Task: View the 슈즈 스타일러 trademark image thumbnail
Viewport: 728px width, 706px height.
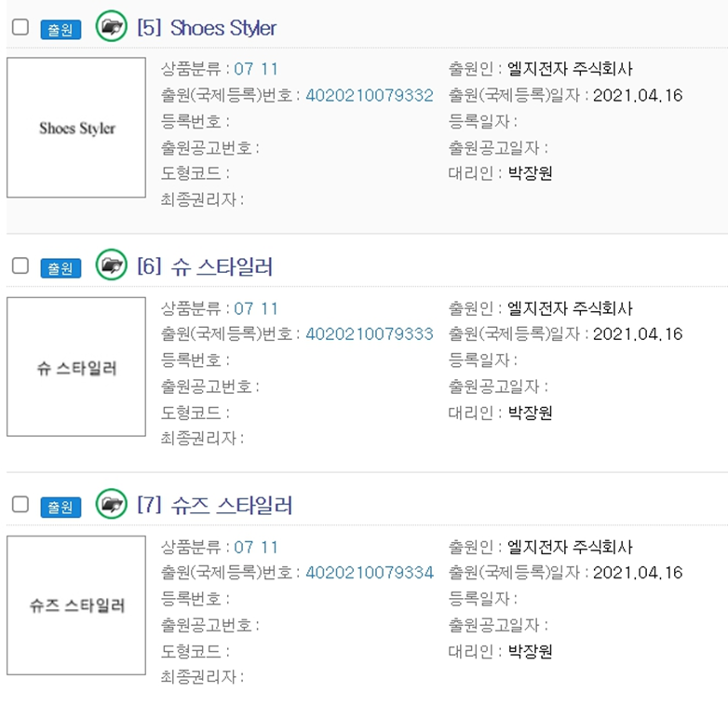Action: click(76, 605)
